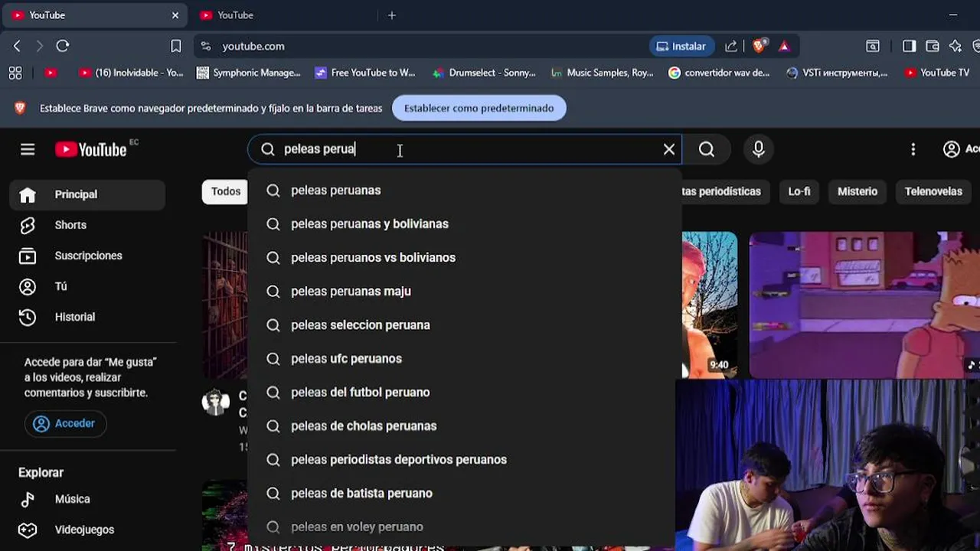Click the browser back arrow
This screenshot has height=551, width=980.
[17, 46]
